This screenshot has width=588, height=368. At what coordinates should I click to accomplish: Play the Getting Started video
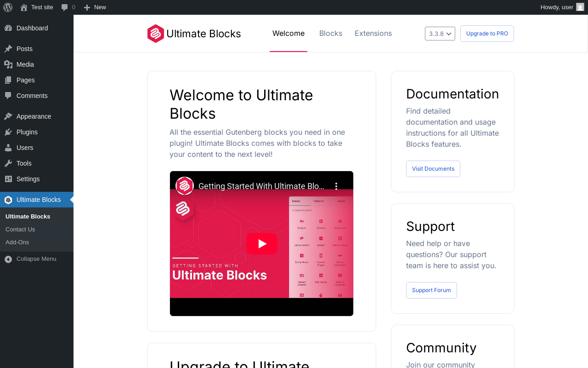[262, 243]
